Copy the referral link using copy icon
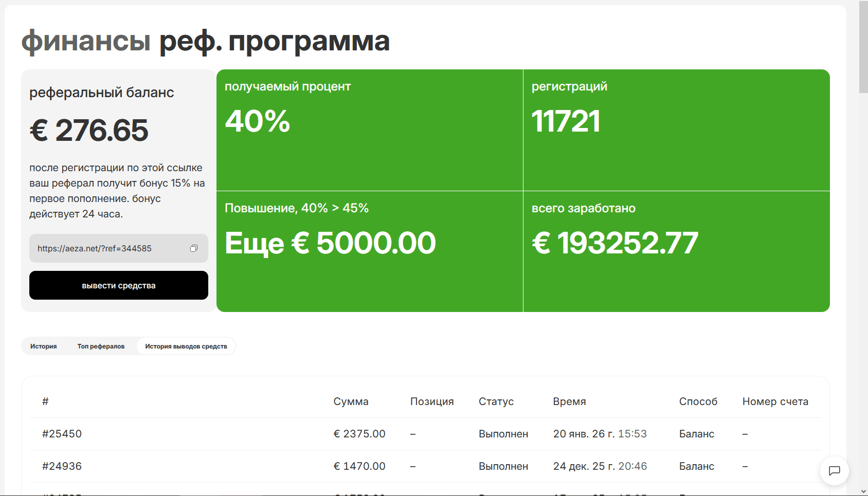Viewport: 868px width, 496px height. [x=194, y=248]
